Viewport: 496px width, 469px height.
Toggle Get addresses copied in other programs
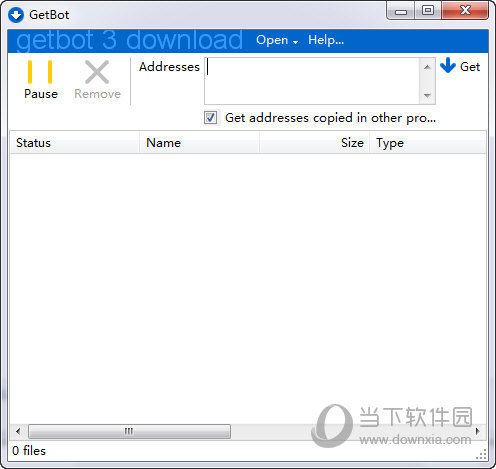(x=211, y=118)
